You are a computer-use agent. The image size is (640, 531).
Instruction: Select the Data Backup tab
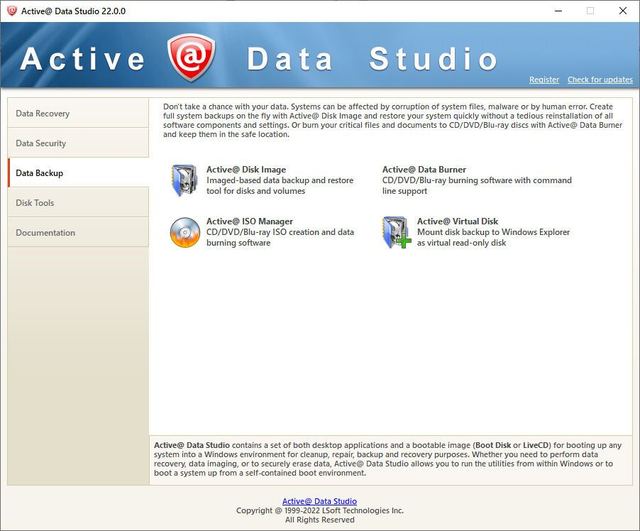78,173
